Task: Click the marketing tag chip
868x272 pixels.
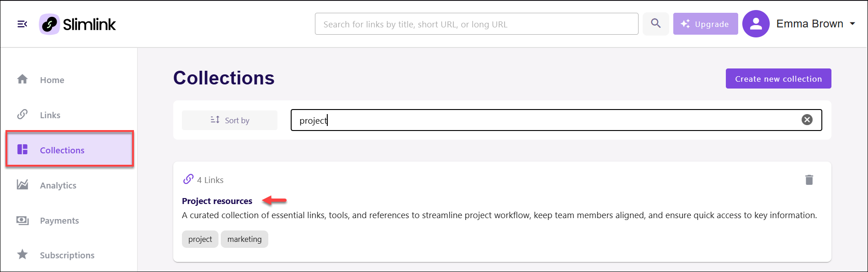Action: [x=245, y=239]
